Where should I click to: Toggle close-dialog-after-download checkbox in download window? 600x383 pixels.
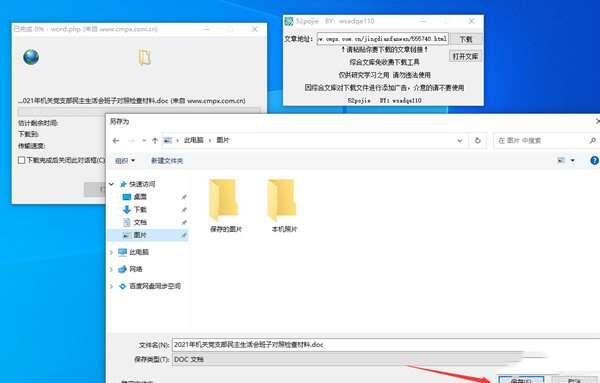pos(21,160)
